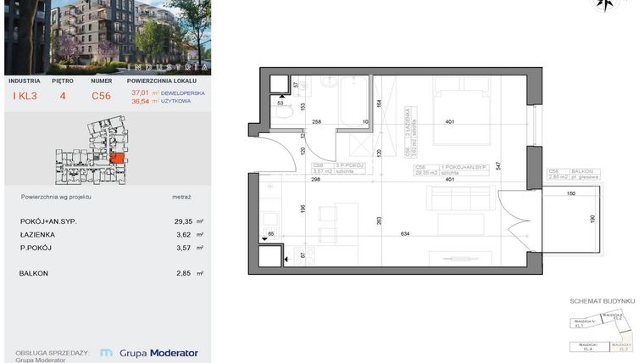Click the '3 P.POKÓJ' hallway tag on plan

click(338, 169)
